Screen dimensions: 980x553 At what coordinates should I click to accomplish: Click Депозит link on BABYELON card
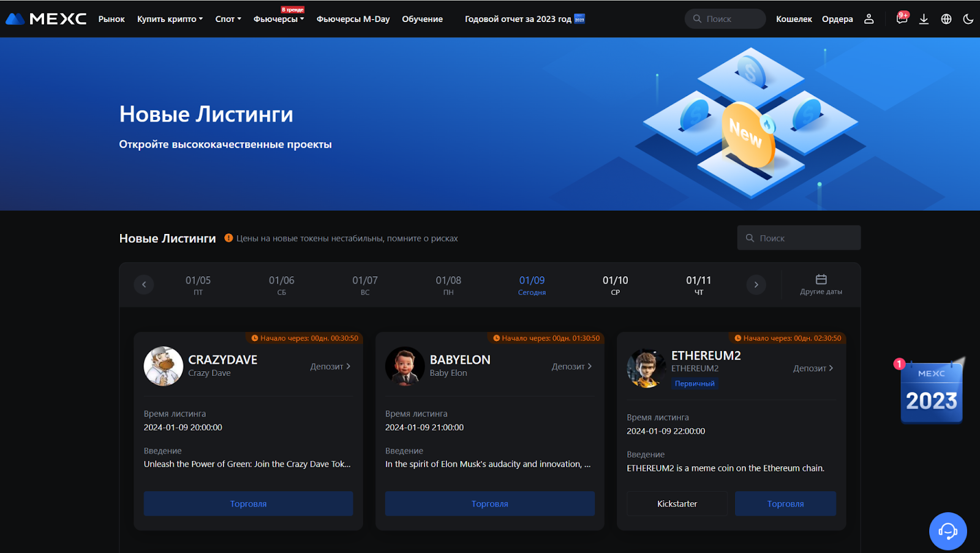click(x=571, y=366)
